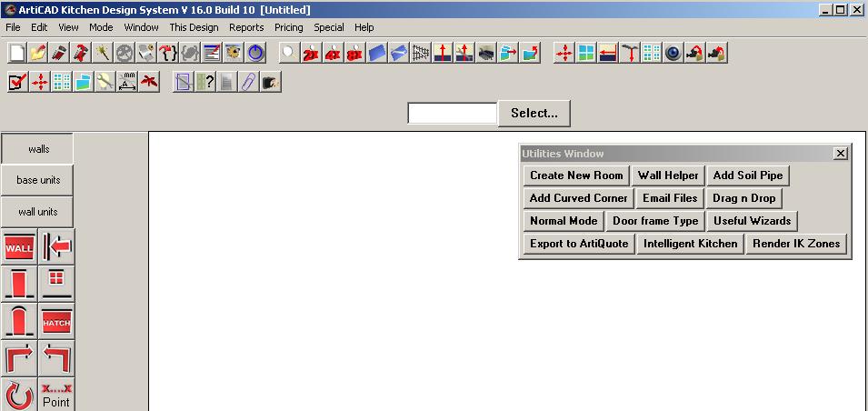Click the red circular rotate arrow icon

click(19, 395)
